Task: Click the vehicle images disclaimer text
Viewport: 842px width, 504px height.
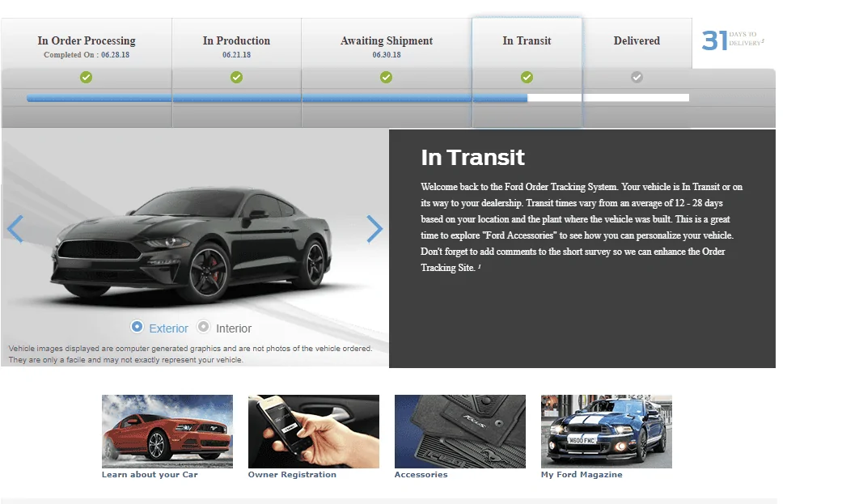Action: (190, 354)
